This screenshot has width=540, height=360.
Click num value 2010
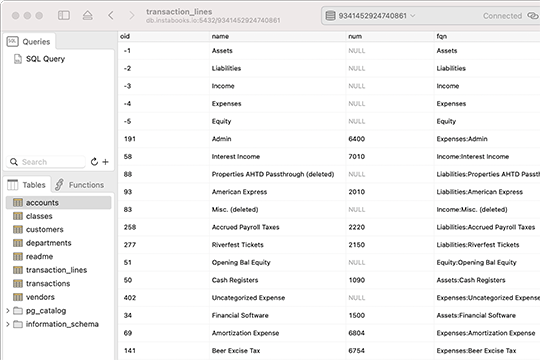[x=356, y=192]
